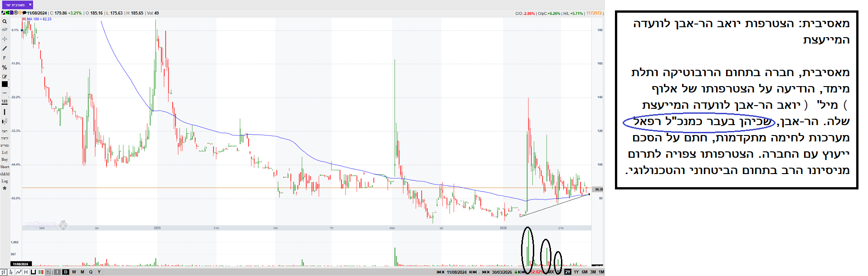The image size is (868, 276).
Task: Set range to 6M
Action: coord(585,272)
